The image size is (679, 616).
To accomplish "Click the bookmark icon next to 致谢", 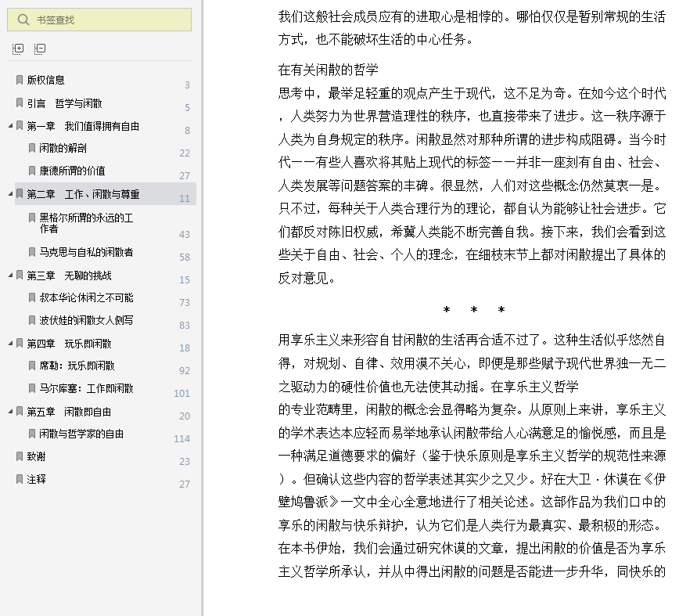I will 20,456.
